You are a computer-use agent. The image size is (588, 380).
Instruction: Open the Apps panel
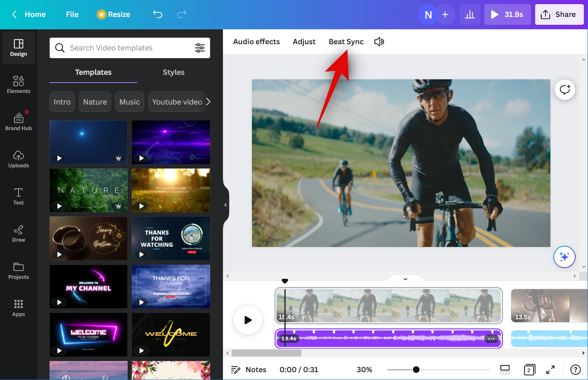19,308
